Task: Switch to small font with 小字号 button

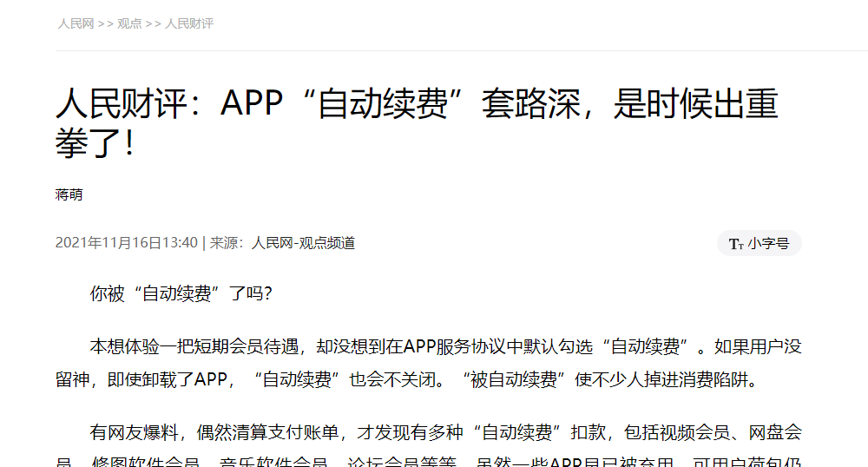Action: [768, 244]
